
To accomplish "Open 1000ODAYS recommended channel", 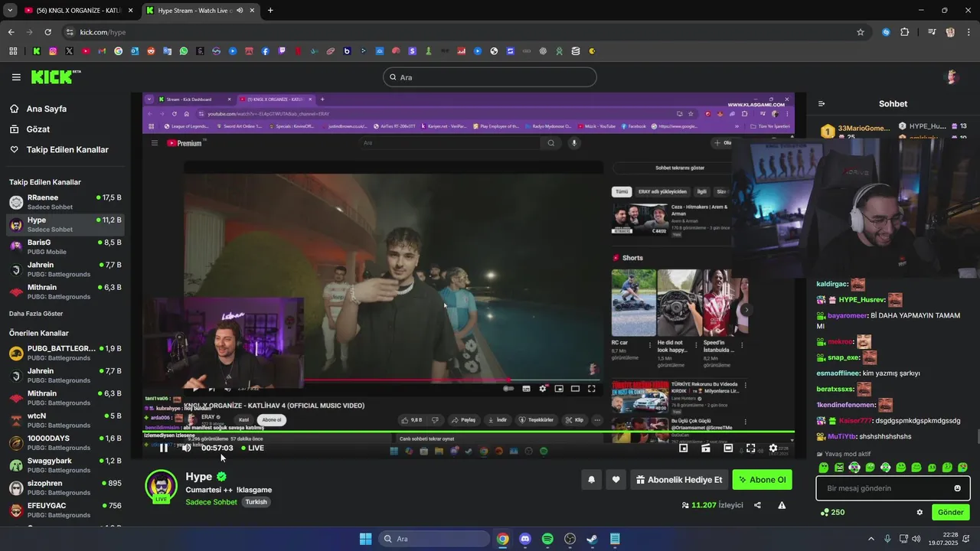I will pos(65,443).
